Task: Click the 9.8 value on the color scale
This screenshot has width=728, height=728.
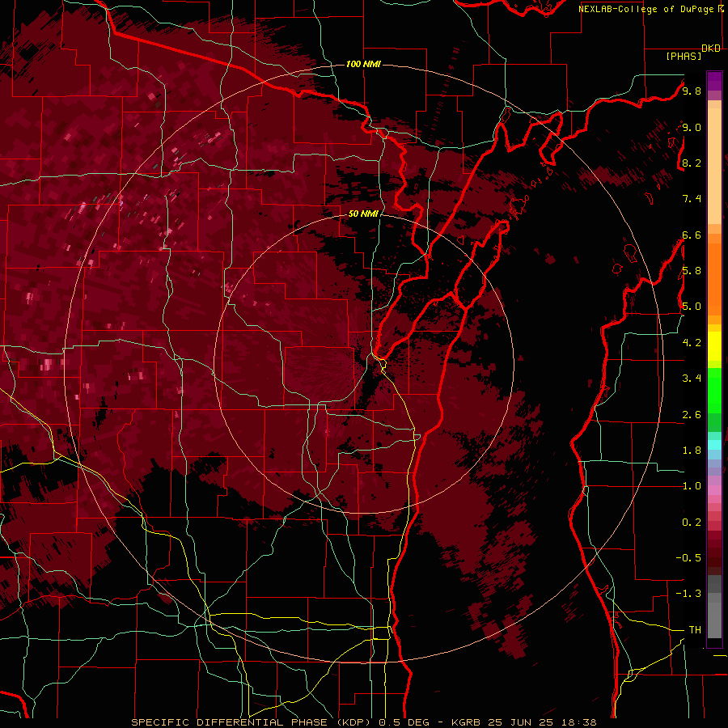Action: (692, 91)
